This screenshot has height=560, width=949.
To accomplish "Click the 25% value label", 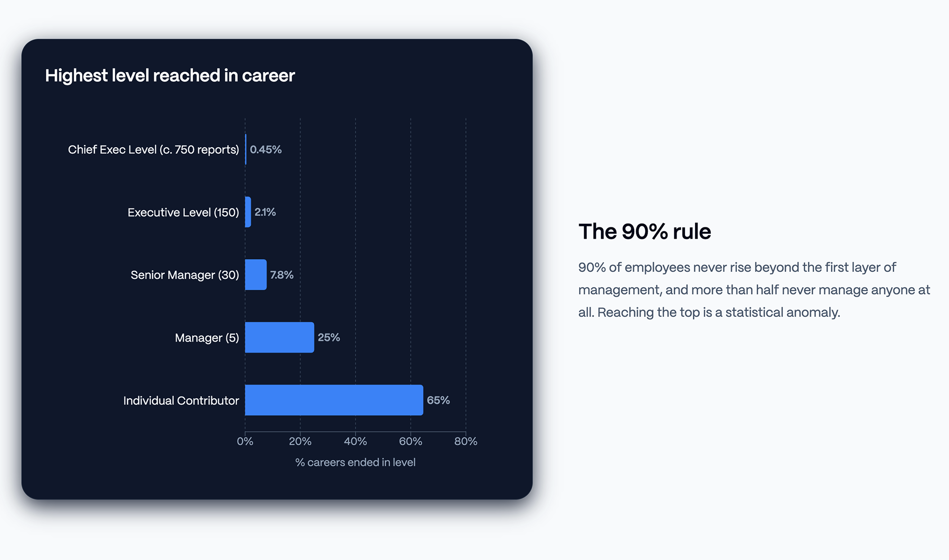I will coord(329,338).
